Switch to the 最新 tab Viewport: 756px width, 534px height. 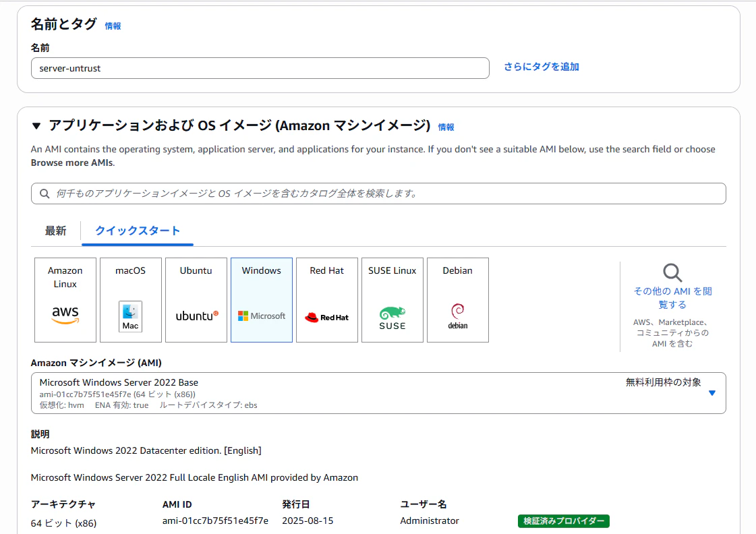[55, 231]
